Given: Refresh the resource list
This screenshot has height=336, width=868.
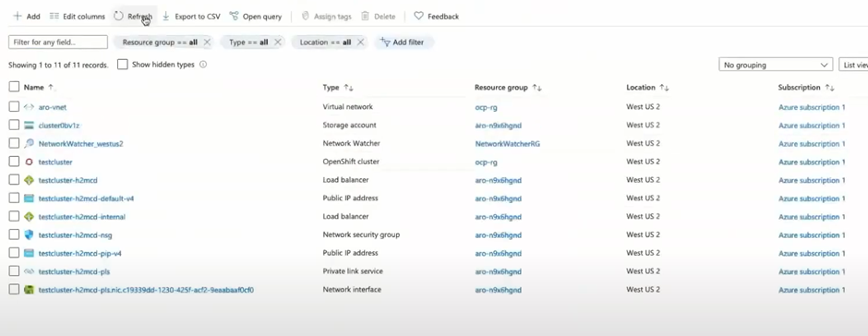Looking at the screenshot, I should click(133, 17).
